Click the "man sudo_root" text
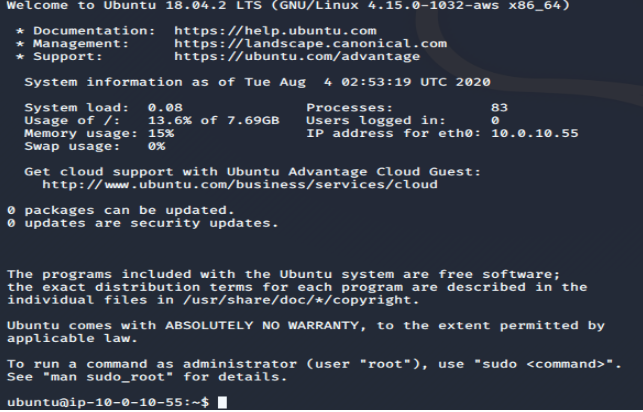This screenshot has width=643, height=412. click(108, 377)
